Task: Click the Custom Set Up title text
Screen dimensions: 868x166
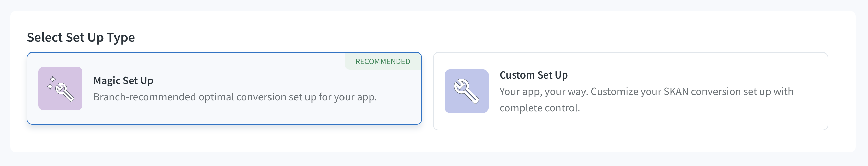Action: (x=533, y=75)
